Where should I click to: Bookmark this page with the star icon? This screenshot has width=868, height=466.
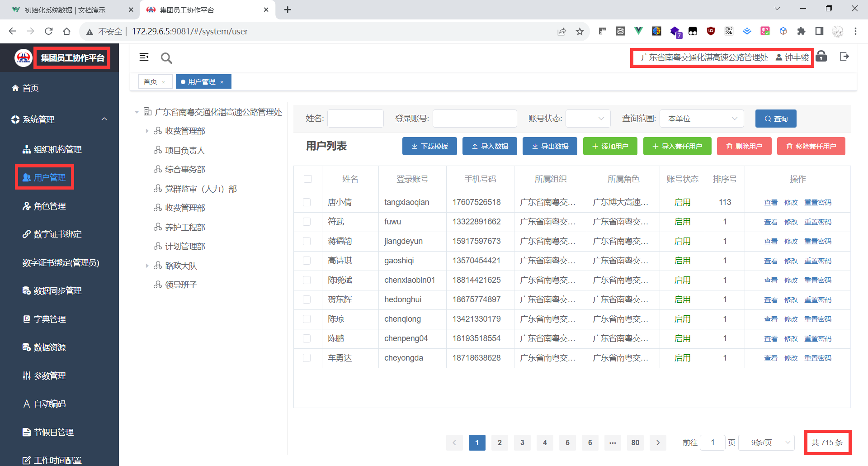point(580,31)
